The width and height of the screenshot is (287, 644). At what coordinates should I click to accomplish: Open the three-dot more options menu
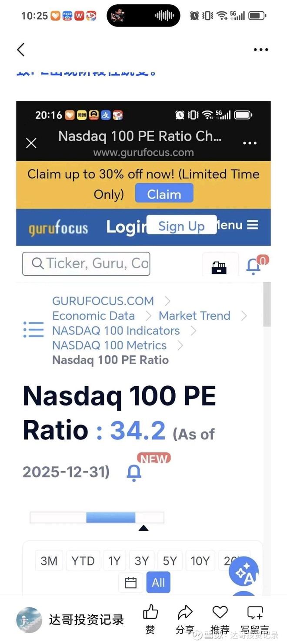[260, 50]
